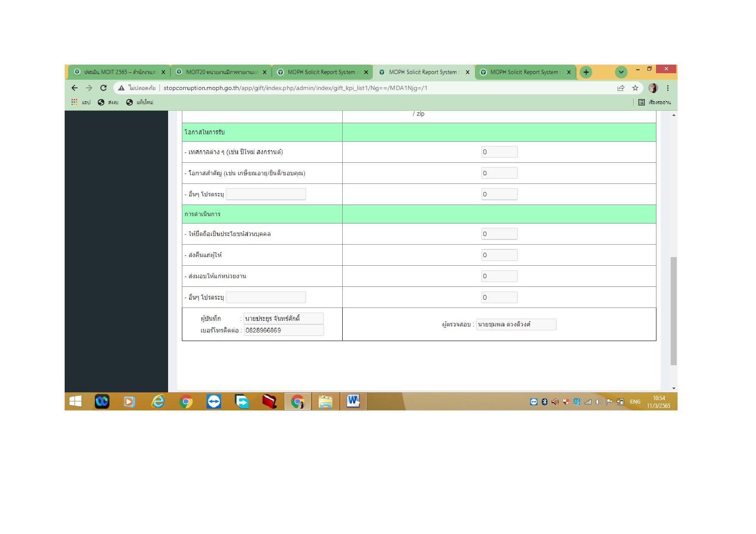Click the page vertical scrollbar thumb
Image resolution: width=756 pixels, height=534 pixels.
pyautogui.click(x=674, y=311)
